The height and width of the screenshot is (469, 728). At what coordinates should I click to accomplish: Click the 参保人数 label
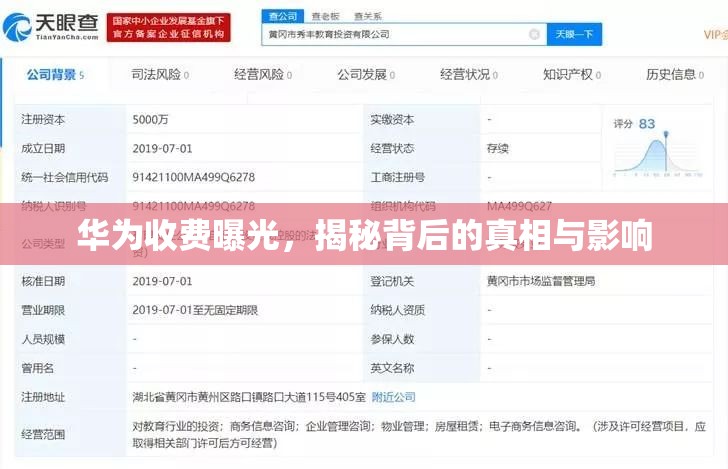click(x=392, y=339)
